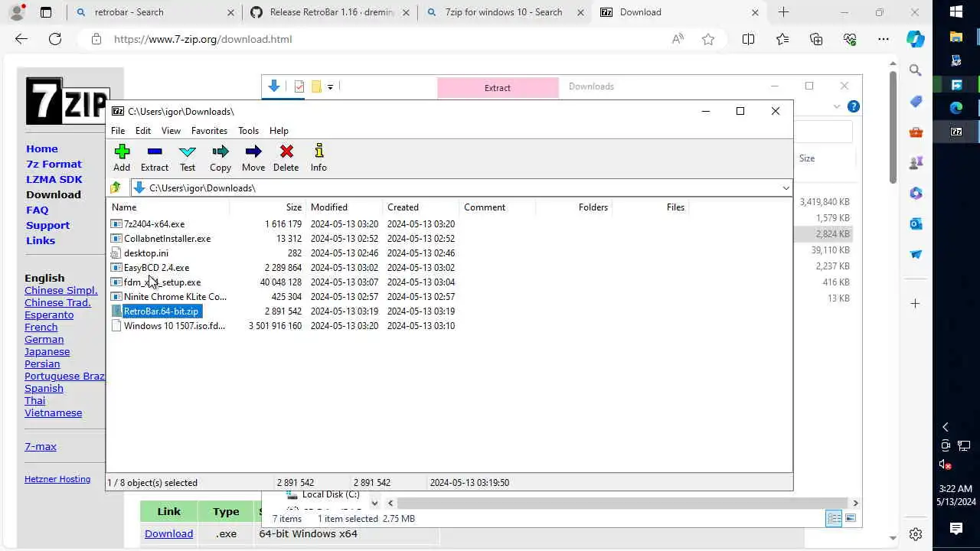This screenshot has width=980, height=551.
Task: Open Edge Settings and more menu
Action: pos(884,39)
